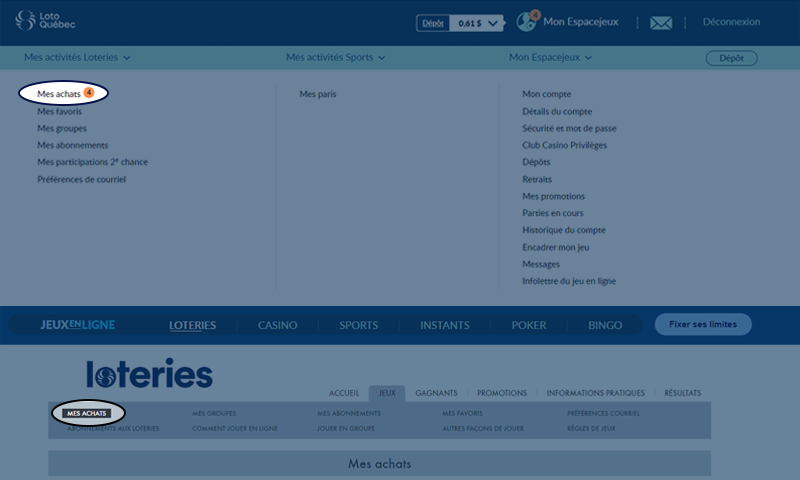800x480 pixels.
Task: Click ABONNEMENTS AUX LOTERIES link
Action: click(x=113, y=428)
